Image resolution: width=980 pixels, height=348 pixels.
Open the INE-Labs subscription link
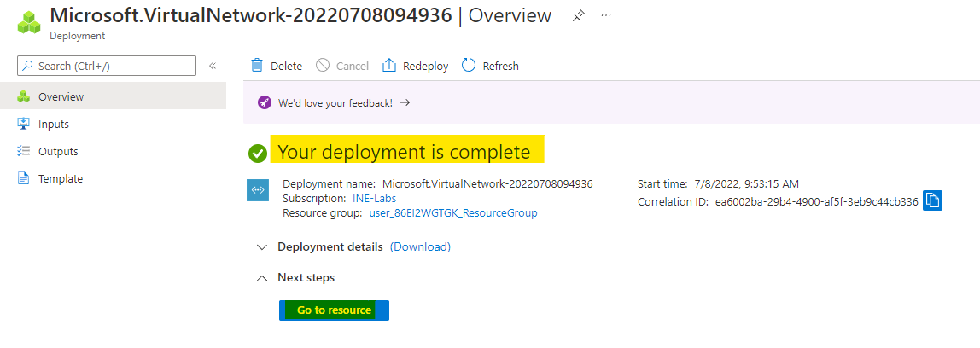pos(374,198)
